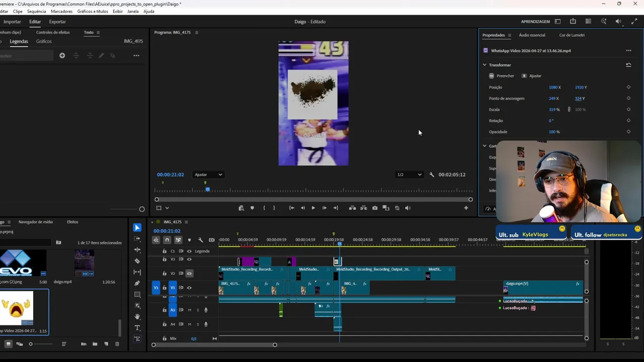Select the Type text tool
644x362 pixels.
(x=137, y=328)
